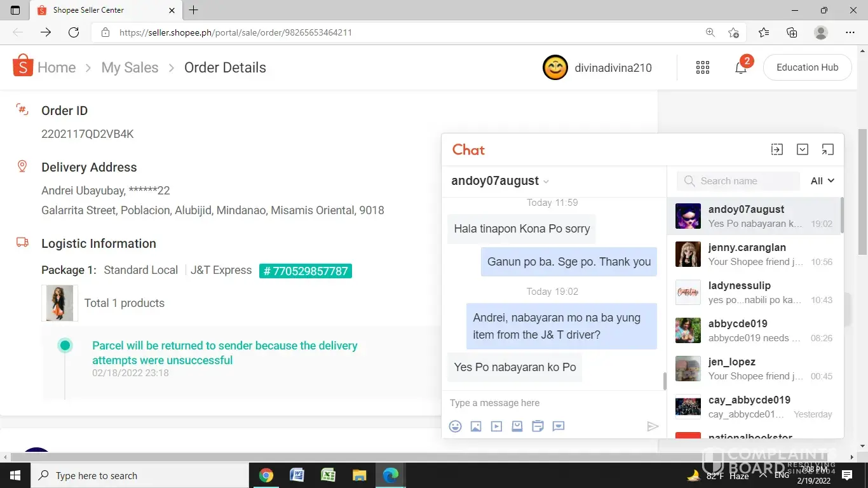The width and height of the screenshot is (868, 488).
Task: Open cay_abbycde019 conversation
Action: [x=754, y=407]
